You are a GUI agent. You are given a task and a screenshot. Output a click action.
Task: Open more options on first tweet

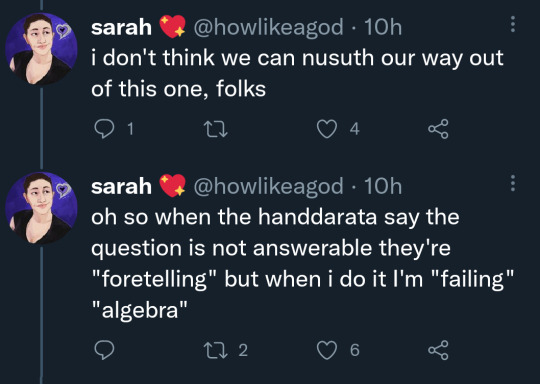(x=513, y=24)
